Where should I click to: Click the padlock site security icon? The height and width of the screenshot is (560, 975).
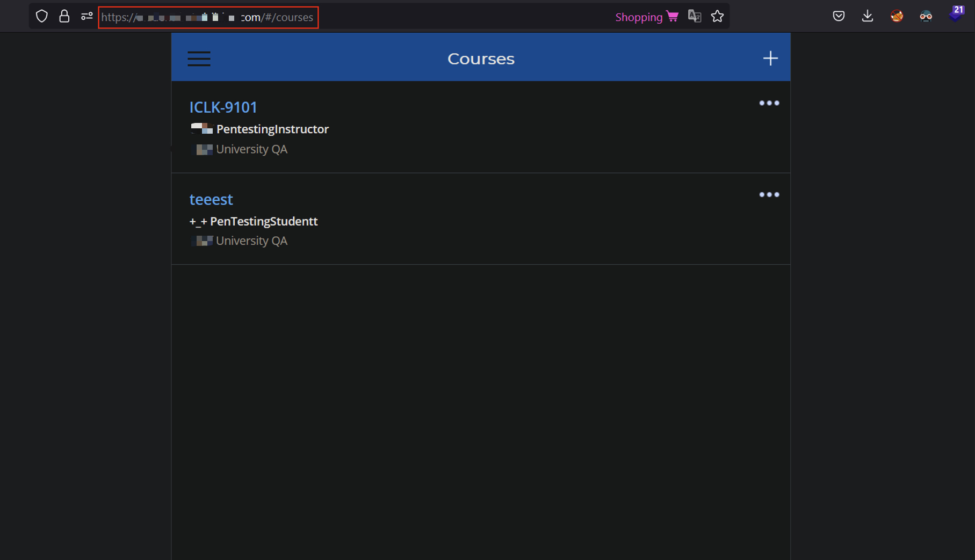pos(64,17)
